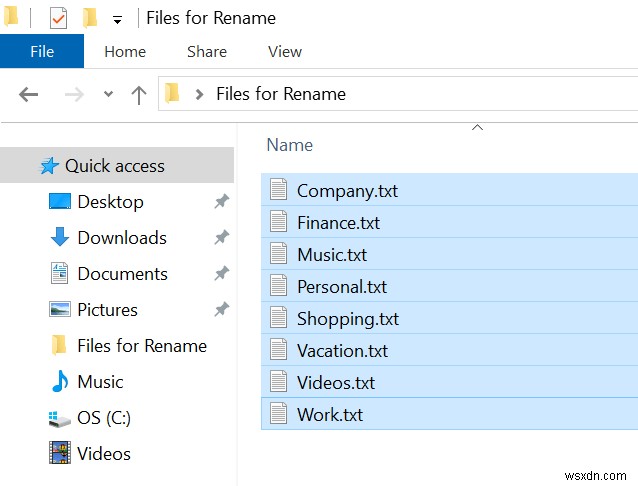This screenshot has width=638, height=486.
Task: Sort by the Name column header
Action: pos(290,145)
